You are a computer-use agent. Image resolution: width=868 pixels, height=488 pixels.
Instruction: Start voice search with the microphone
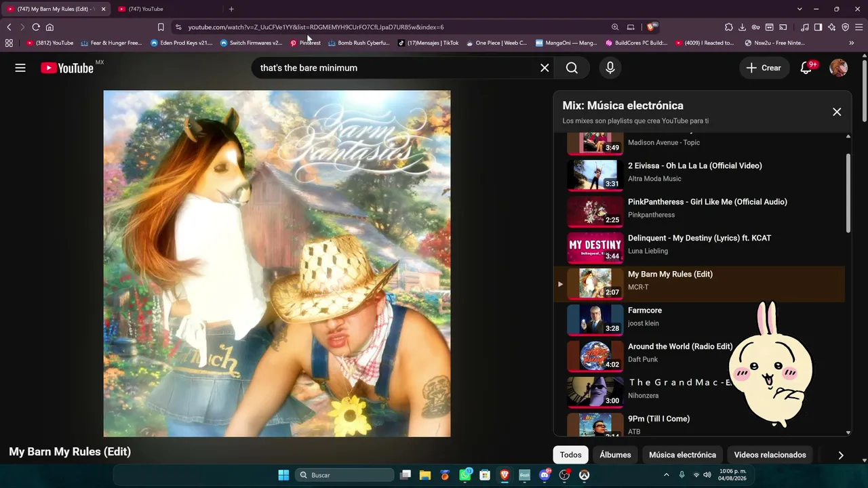[610, 68]
